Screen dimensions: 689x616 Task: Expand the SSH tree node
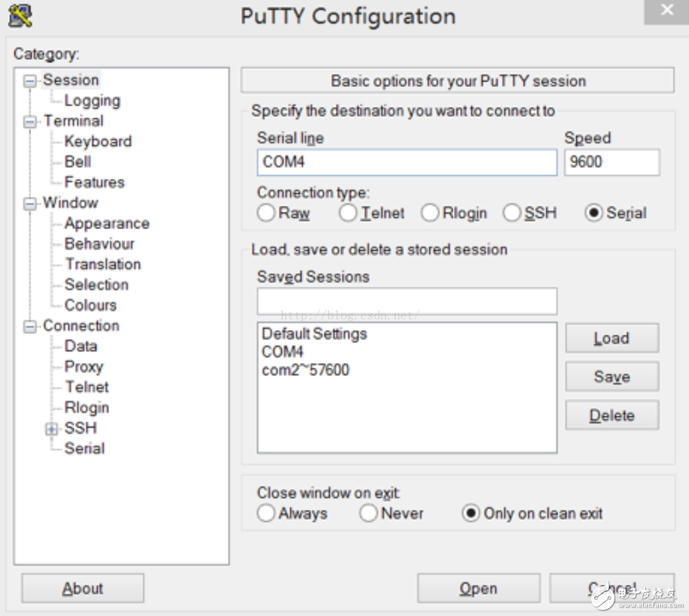[x=50, y=428]
